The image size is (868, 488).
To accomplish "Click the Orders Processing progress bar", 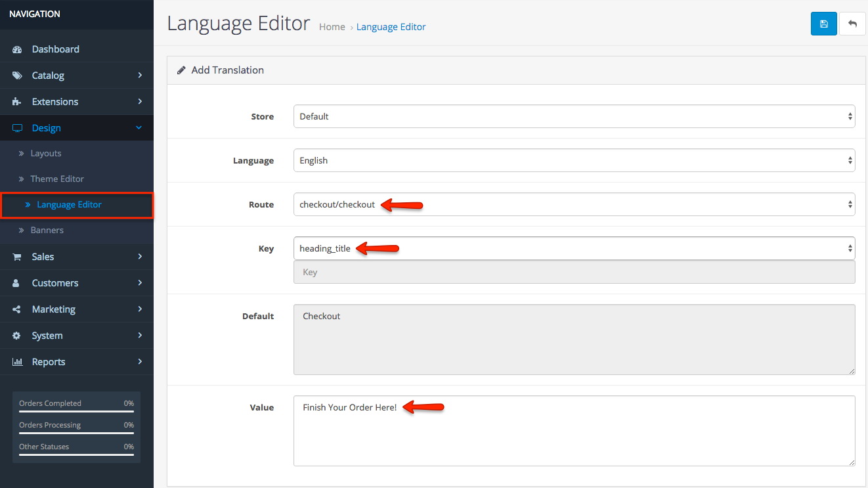I will point(76,433).
